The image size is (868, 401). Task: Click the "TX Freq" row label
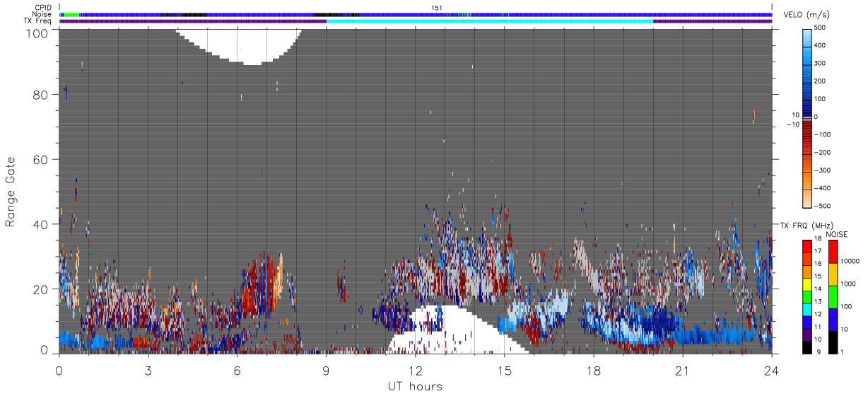click(x=39, y=21)
